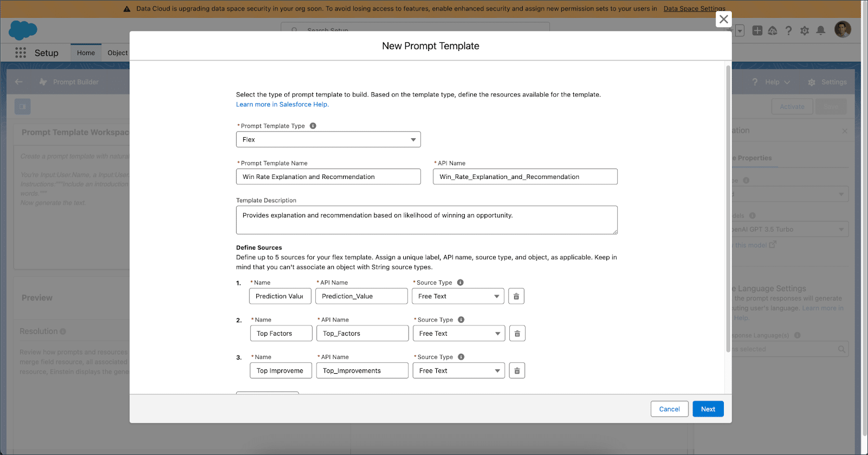
Task: Click the info icon beside source 1 Source Type
Action: [460, 283]
